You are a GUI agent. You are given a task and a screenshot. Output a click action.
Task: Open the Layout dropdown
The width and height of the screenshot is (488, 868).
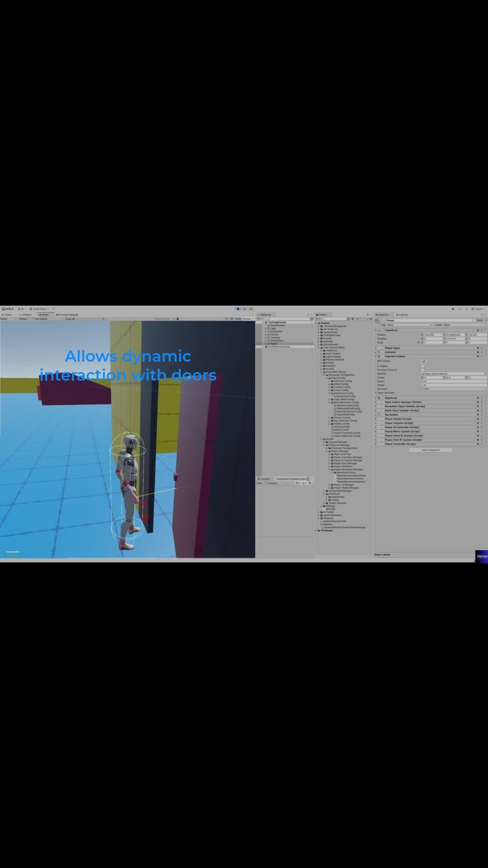479,309
